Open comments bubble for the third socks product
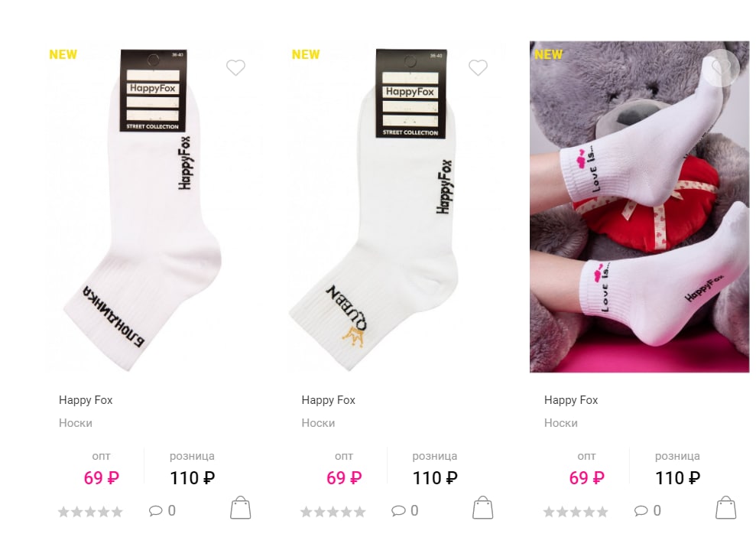The image size is (756, 534). click(x=647, y=510)
